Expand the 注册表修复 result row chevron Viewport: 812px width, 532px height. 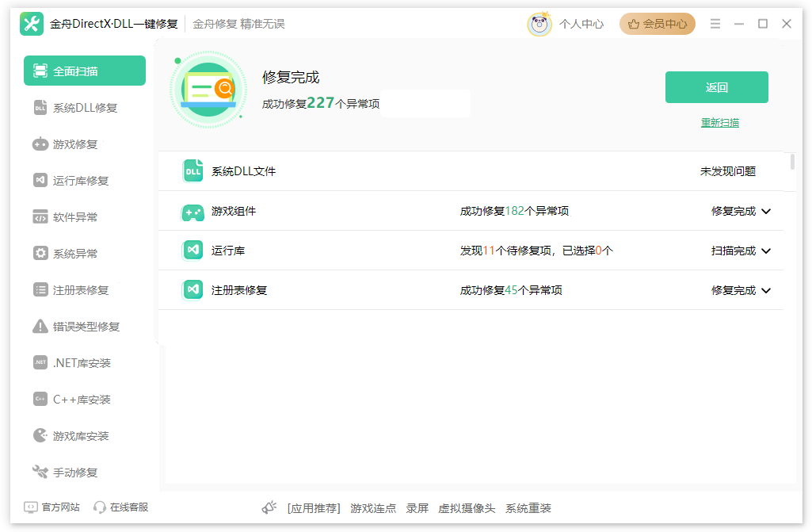point(766,290)
